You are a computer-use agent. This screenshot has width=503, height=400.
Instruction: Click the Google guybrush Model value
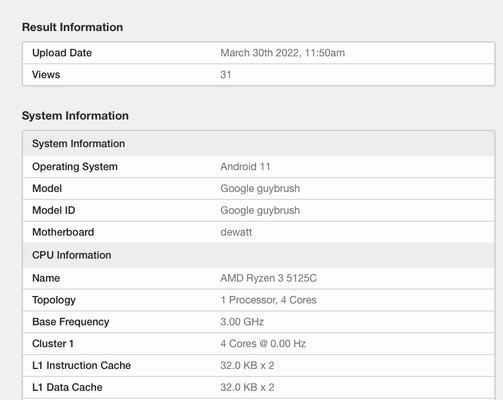(260, 189)
